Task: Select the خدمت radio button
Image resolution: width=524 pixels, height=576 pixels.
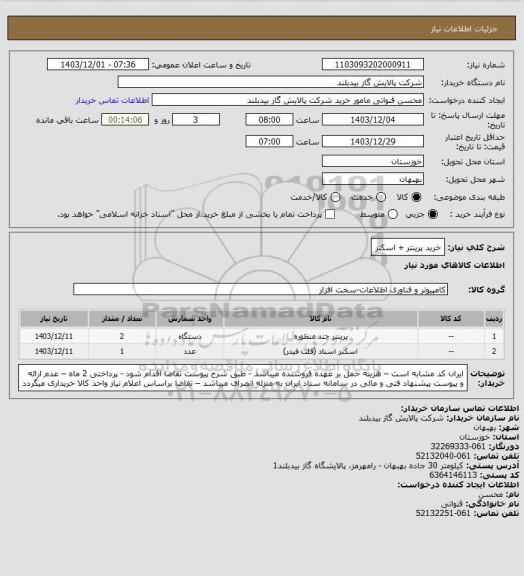Action: click(x=381, y=197)
